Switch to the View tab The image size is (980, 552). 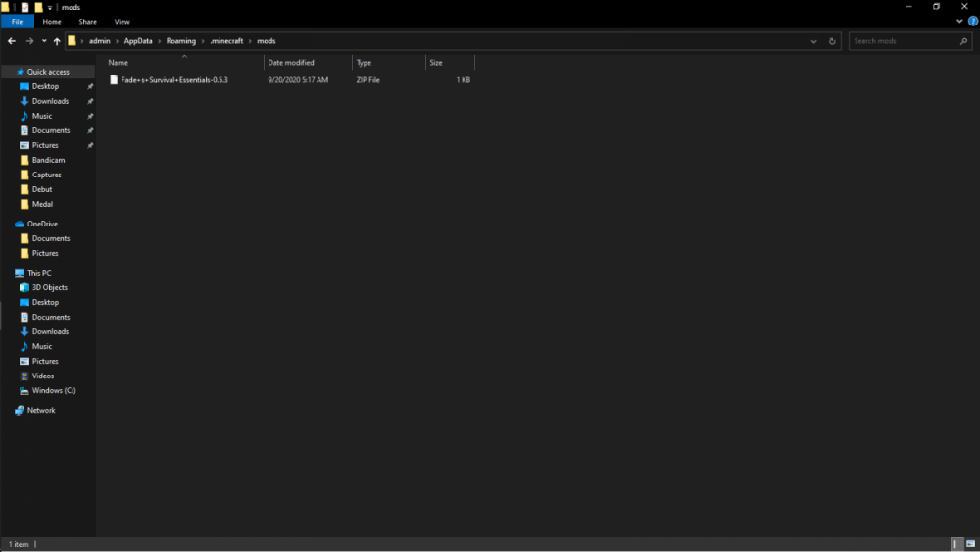122,21
